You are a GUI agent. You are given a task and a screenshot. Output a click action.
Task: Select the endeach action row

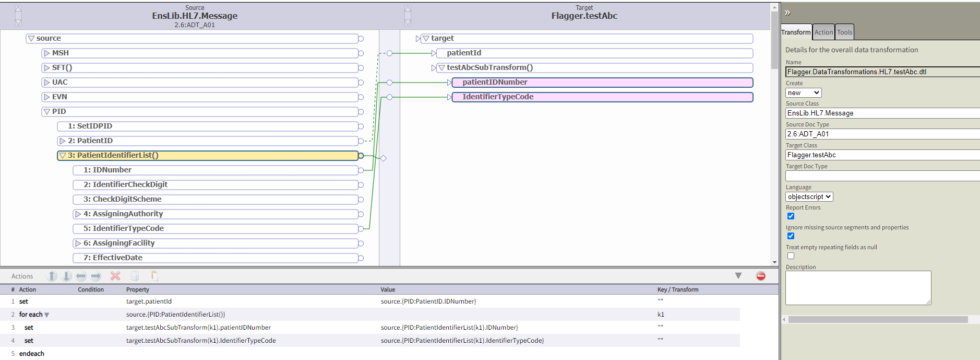click(x=370, y=354)
